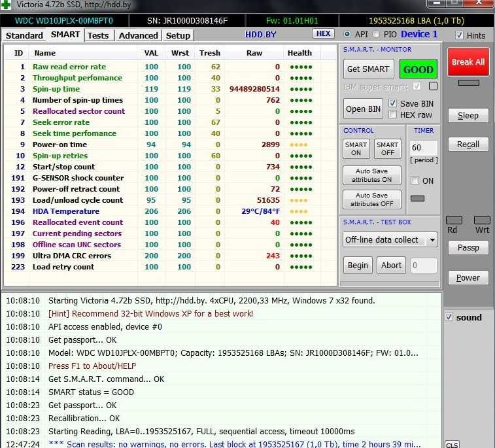This screenshot has height=448, width=495.
Task: Select the API access mode radio
Action: tap(347, 34)
